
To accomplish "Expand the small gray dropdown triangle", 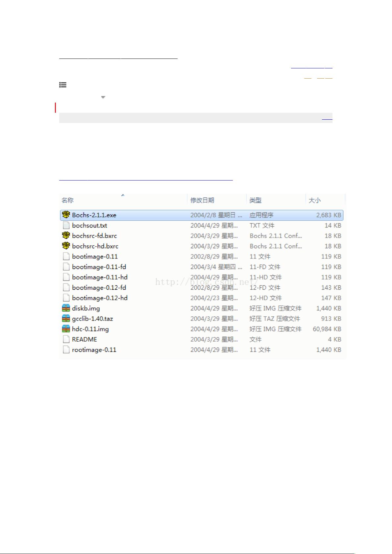I will 103,97.
